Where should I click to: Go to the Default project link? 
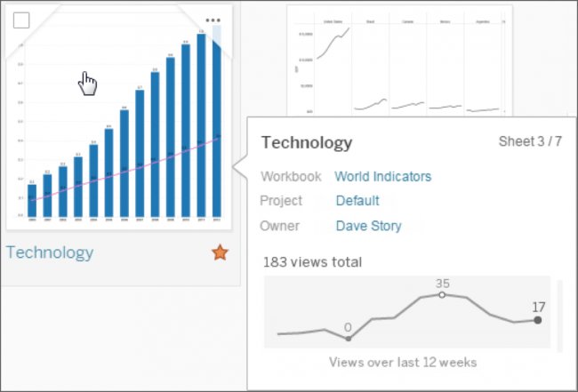click(357, 201)
